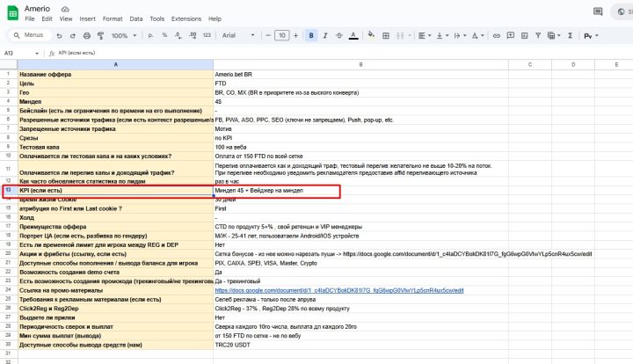Click the Redo arrow

coord(73,35)
